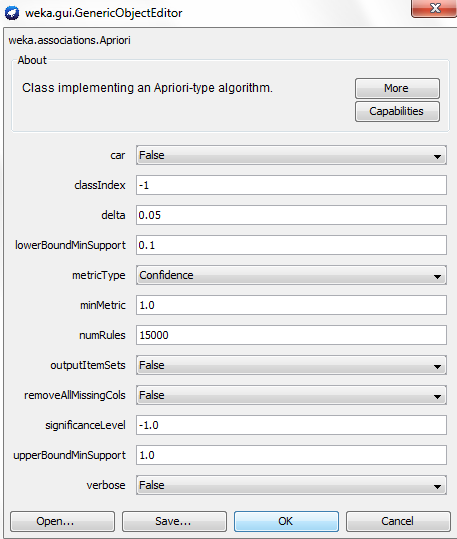
Task: Expand the metricType Confidence dropdown
Action: [291, 275]
